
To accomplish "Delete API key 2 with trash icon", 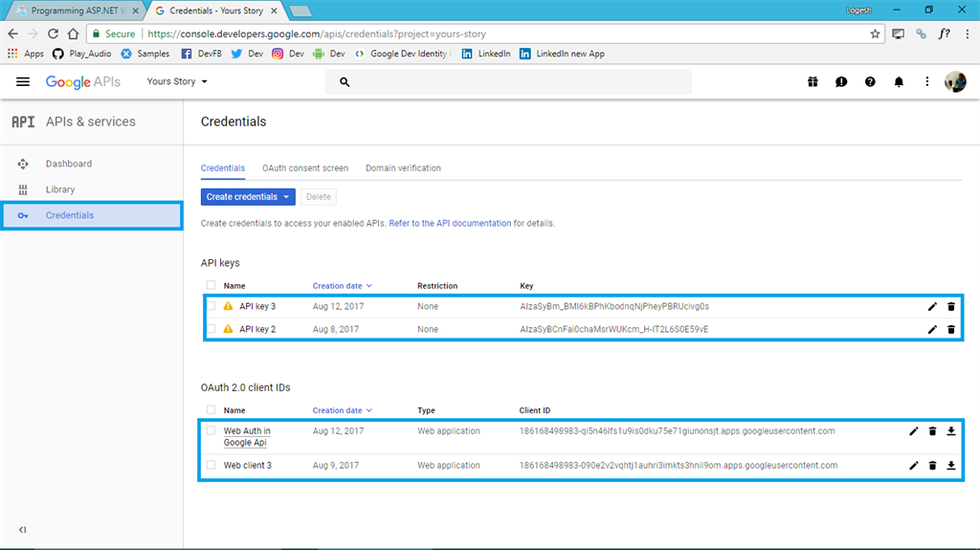I will (x=951, y=329).
